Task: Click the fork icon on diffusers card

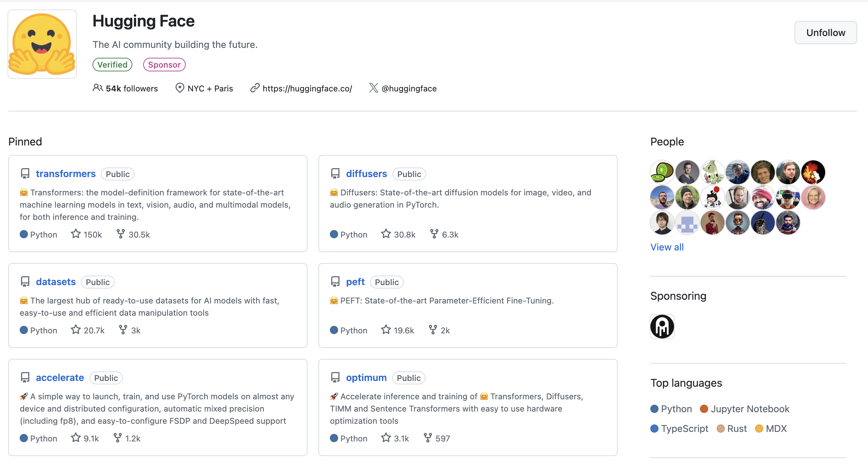Action: 434,234
